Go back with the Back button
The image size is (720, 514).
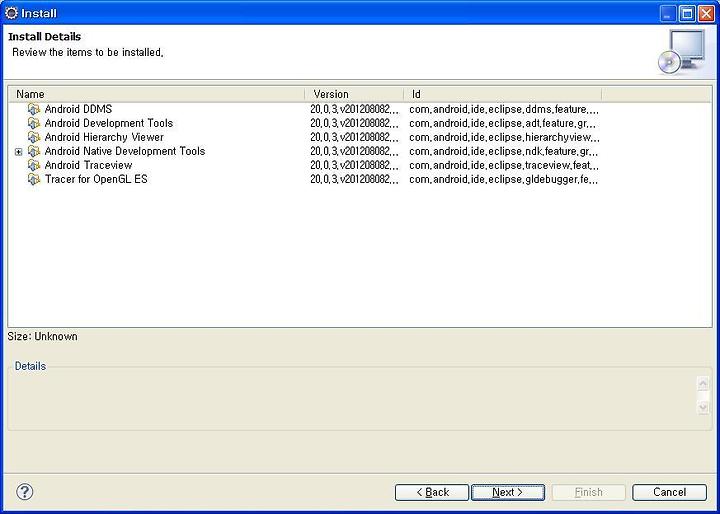pyautogui.click(x=432, y=492)
